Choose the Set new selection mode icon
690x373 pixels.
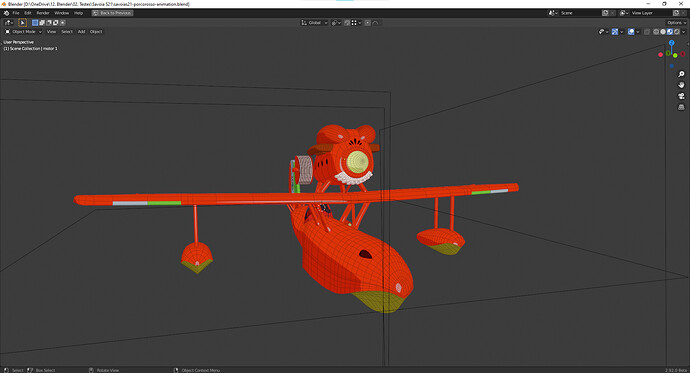[35, 22]
